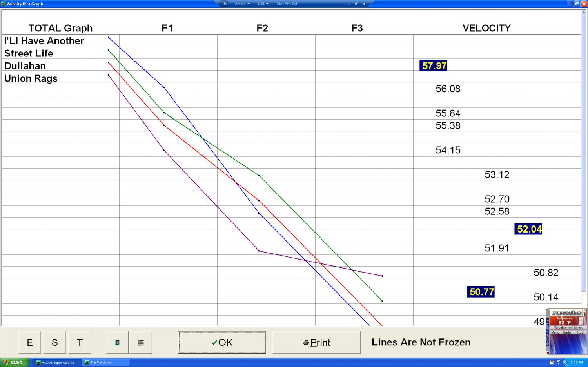Click the 56.08 velocity value

[x=448, y=89]
